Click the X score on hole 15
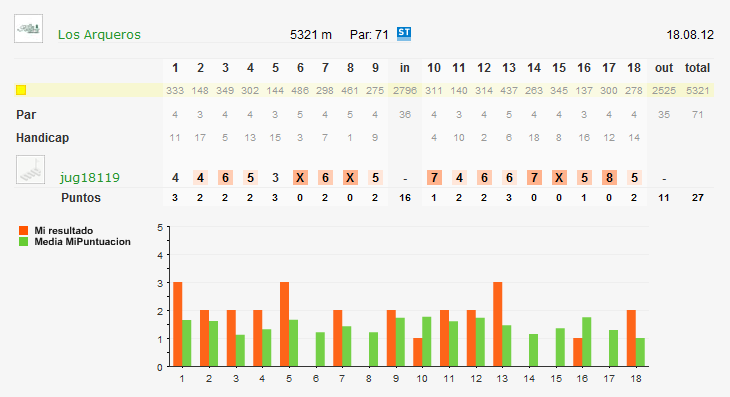This screenshot has width=730, height=397. click(x=559, y=177)
